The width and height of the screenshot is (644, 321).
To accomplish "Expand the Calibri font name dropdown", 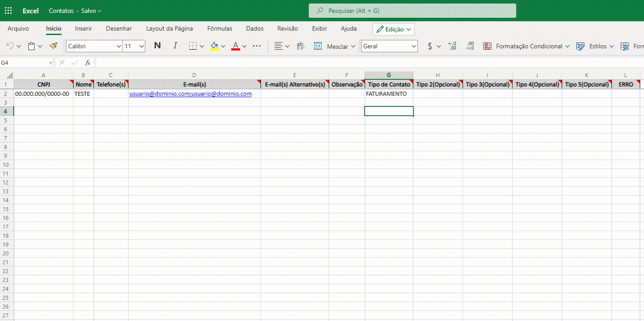I will click(118, 46).
